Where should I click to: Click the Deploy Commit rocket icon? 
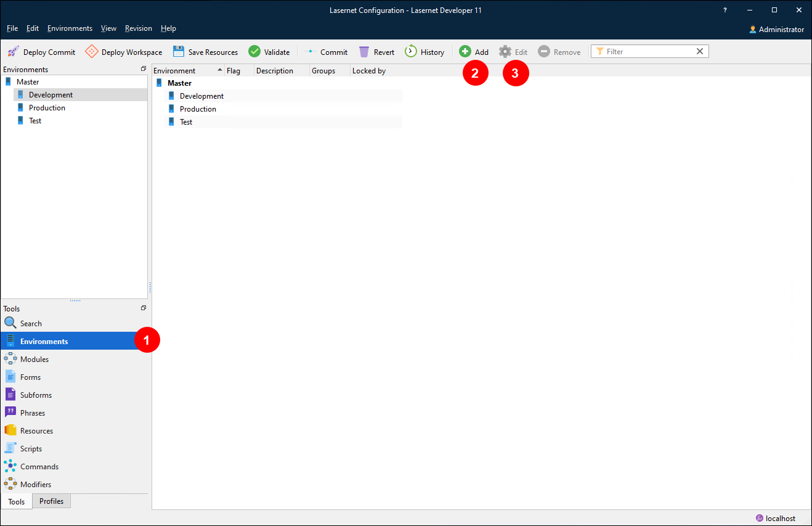(13, 52)
